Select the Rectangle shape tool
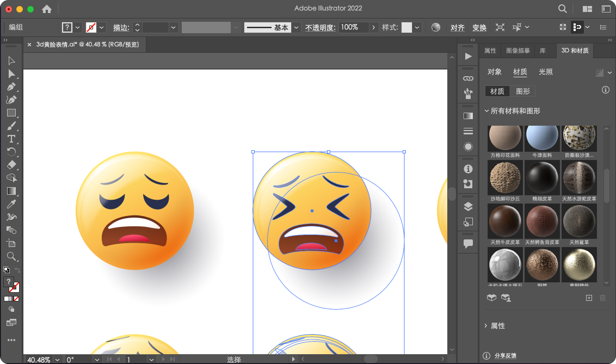Screen dimensions: 616x364 [x=11, y=113]
